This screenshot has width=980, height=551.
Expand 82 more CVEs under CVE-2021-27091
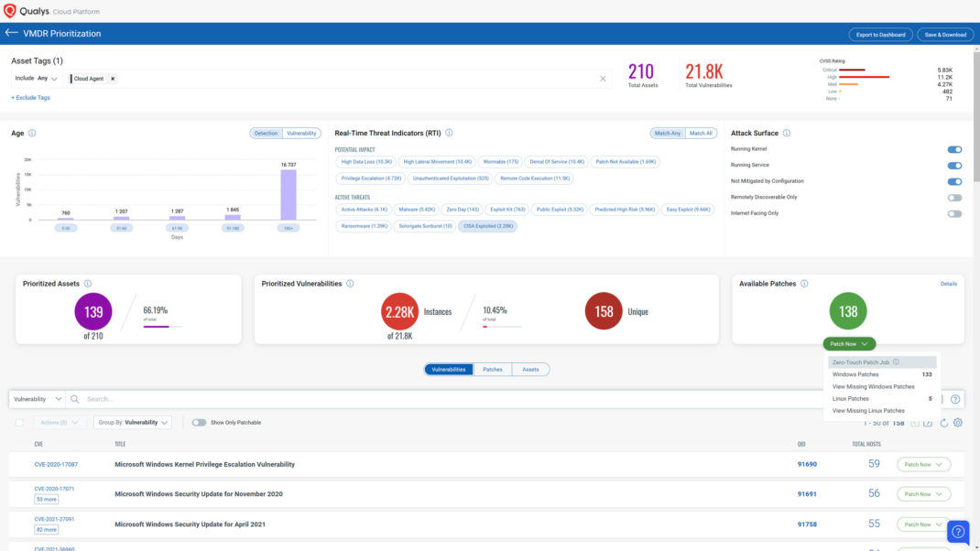tap(46, 530)
